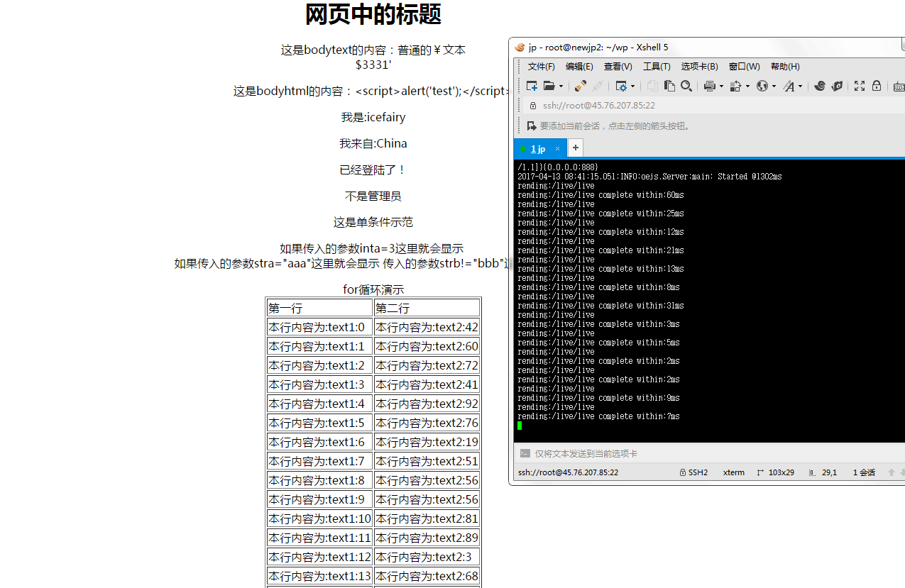The image size is (905, 588).
Task: Click '1 会话' in the status bar
Action: coord(864,472)
